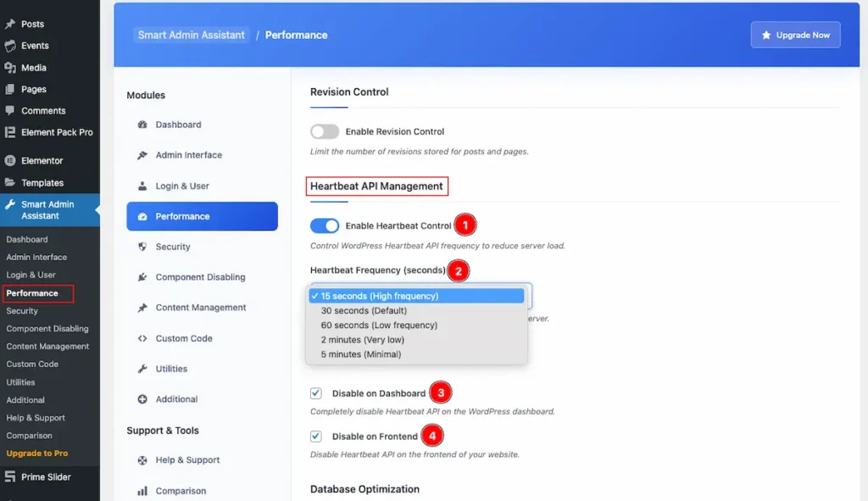This screenshot has height=501, width=868.
Task: Open Utilities in WordPress submenu
Action: [x=20, y=382]
